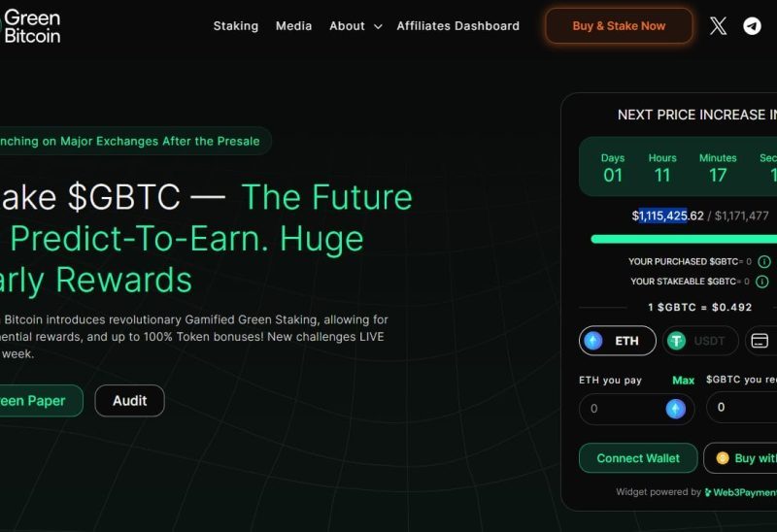
Task: Click the coin icon on Buy with button
Action: 723,458
